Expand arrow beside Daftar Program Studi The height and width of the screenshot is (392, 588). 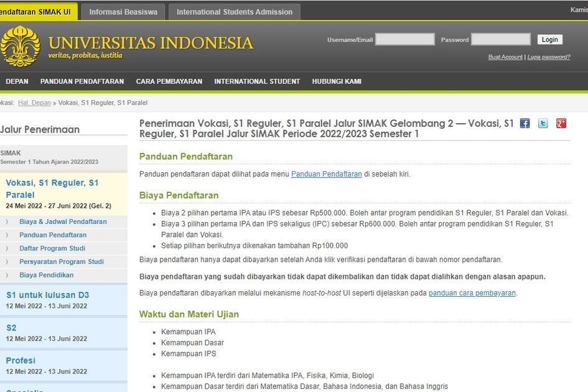point(7,248)
